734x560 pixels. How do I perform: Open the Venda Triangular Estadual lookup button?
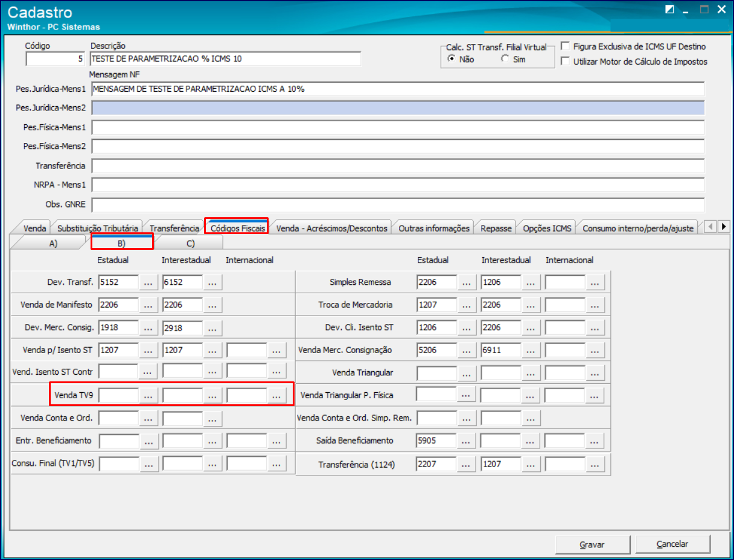tap(467, 372)
